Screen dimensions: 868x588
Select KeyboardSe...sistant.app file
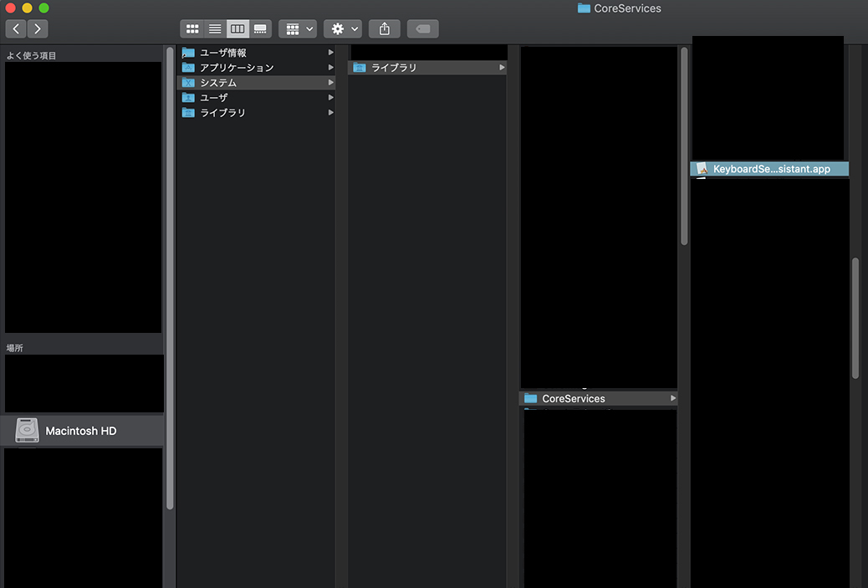[769, 169]
